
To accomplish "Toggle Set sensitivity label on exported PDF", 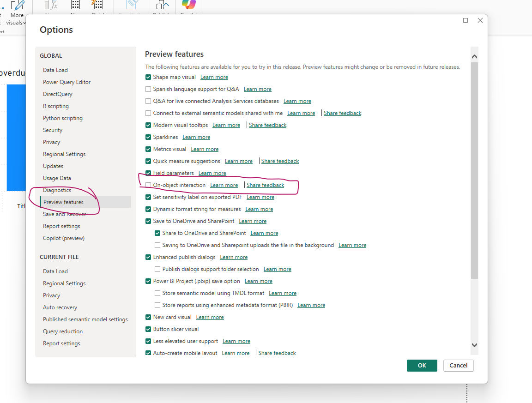I will point(148,197).
